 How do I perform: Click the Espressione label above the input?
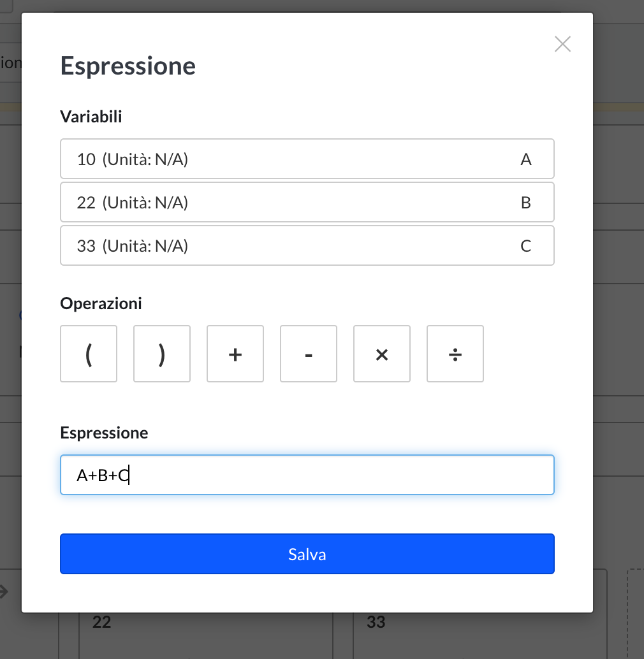(104, 433)
